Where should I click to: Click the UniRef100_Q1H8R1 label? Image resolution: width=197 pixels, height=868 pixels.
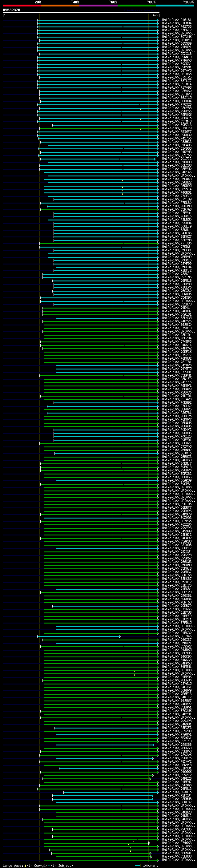176,47
